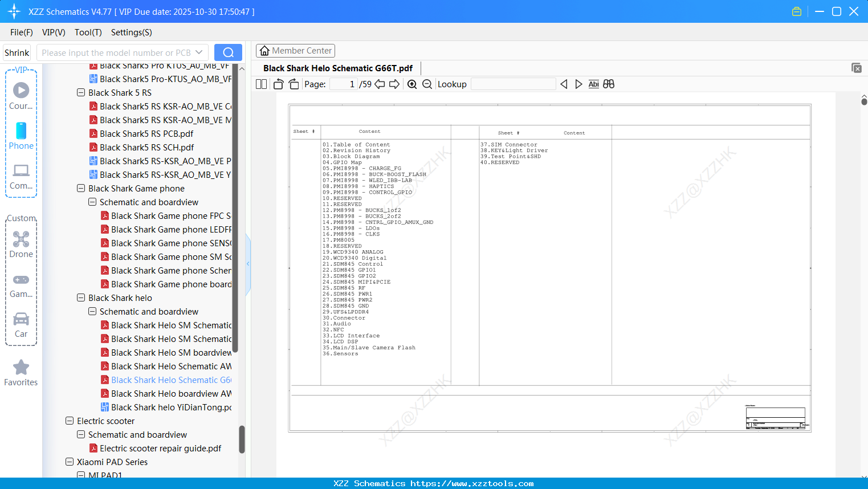868x489 pixels.
Task: Open the Course category in sidebar
Action: [x=21, y=96]
